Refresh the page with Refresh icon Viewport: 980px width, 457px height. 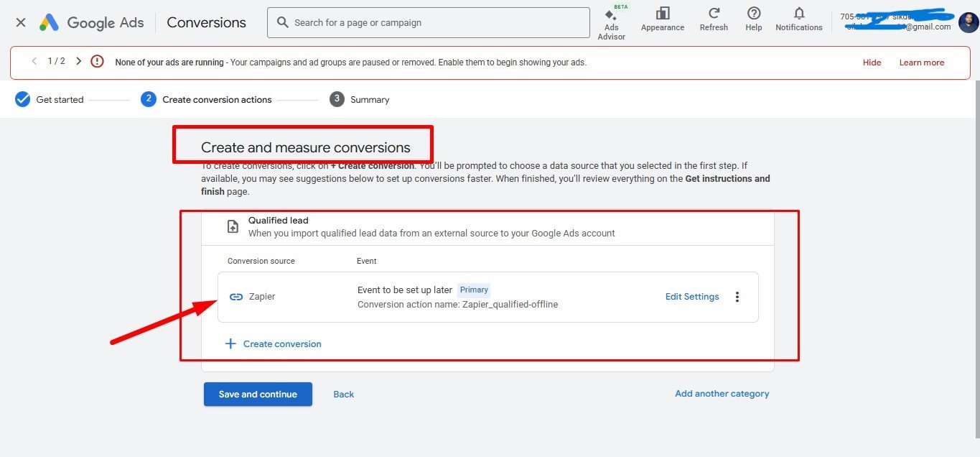pos(714,19)
